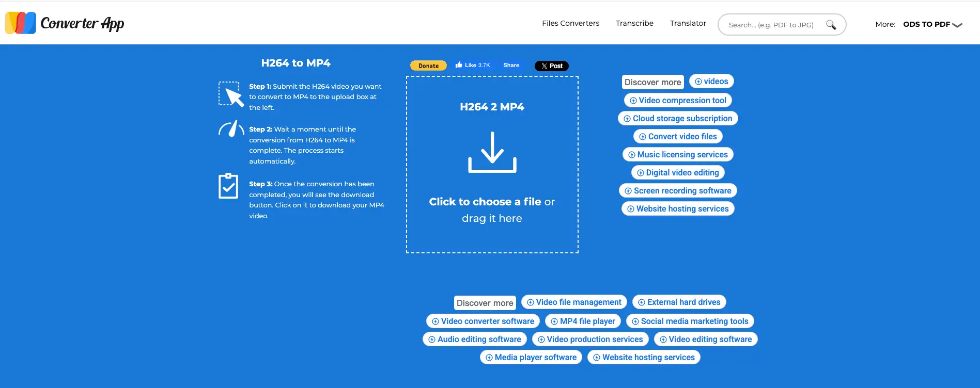The height and width of the screenshot is (388, 980).
Task: Open the Transcribe menu item
Action: coord(634,23)
